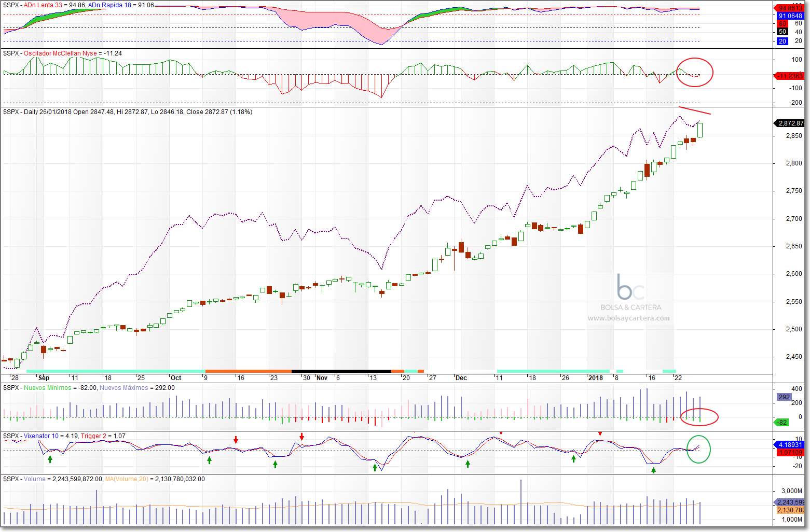Click the '23 date label on axis

pyautogui.click(x=273, y=378)
